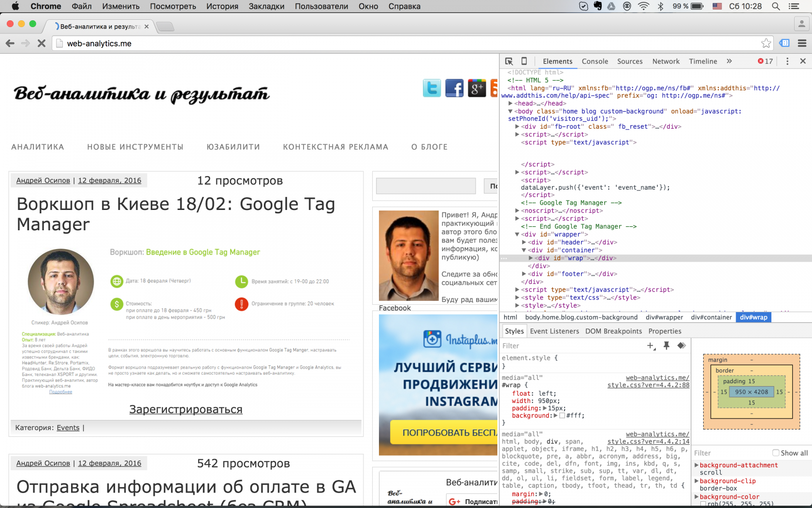
Task: Expand the selected div wrap node
Action: 531,258
